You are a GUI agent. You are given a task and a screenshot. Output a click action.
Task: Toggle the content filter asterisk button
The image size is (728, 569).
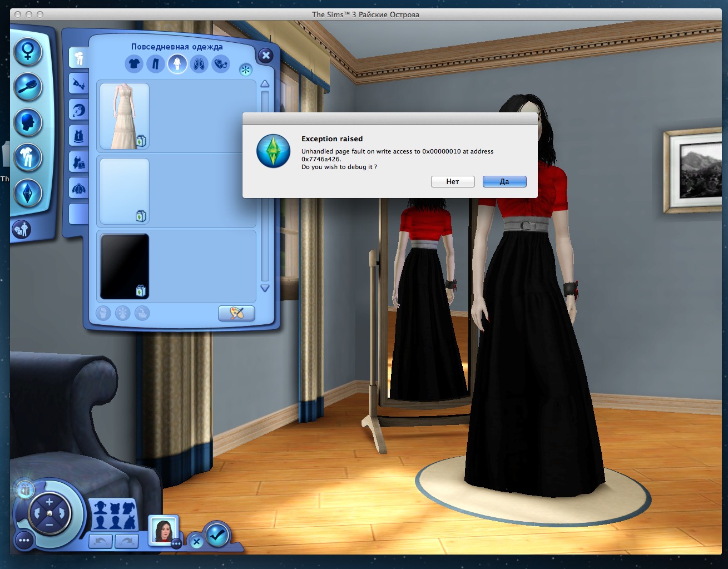[245, 70]
